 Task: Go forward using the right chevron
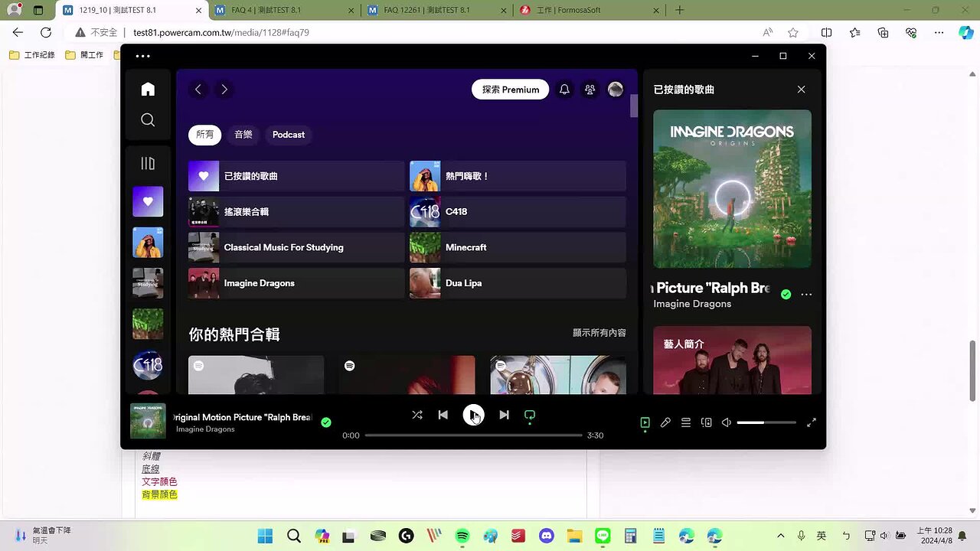tap(224, 90)
